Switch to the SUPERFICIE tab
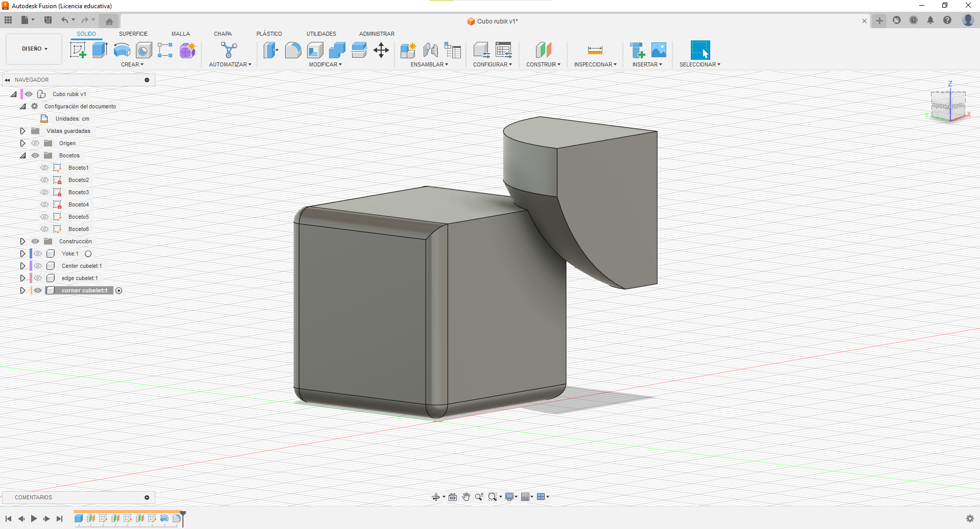 [133, 34]
